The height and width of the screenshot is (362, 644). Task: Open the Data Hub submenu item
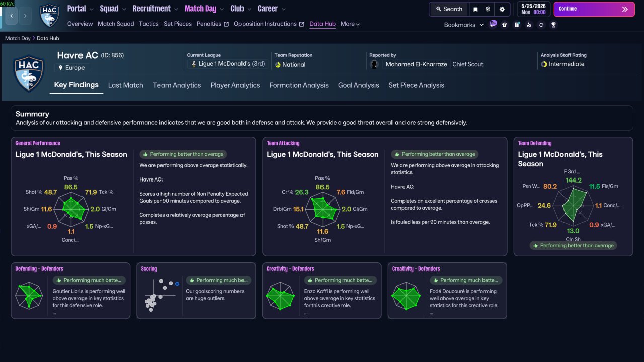(x=323, y=24)
